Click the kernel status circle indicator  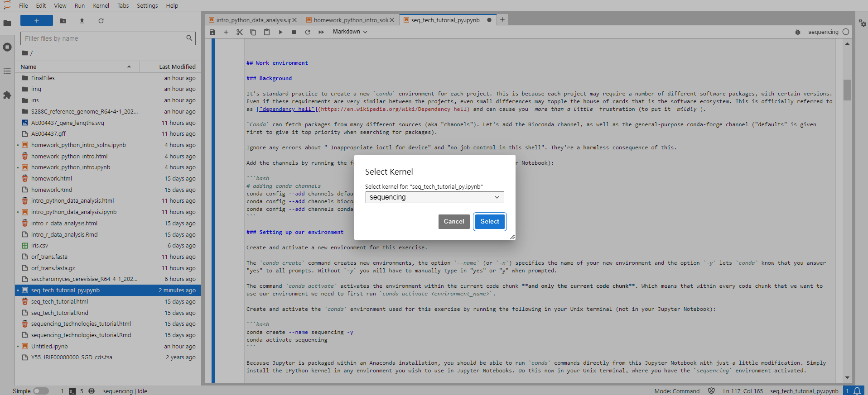point(846,32)
